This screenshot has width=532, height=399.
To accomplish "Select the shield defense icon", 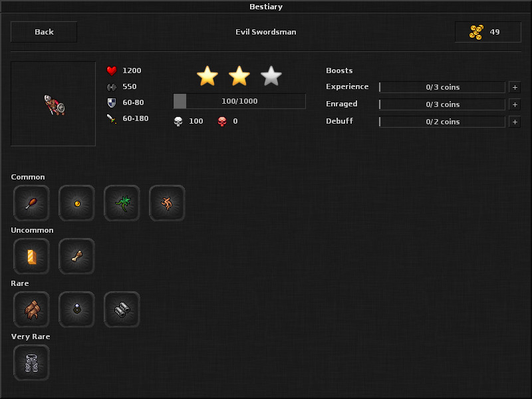I will point(112,102).
